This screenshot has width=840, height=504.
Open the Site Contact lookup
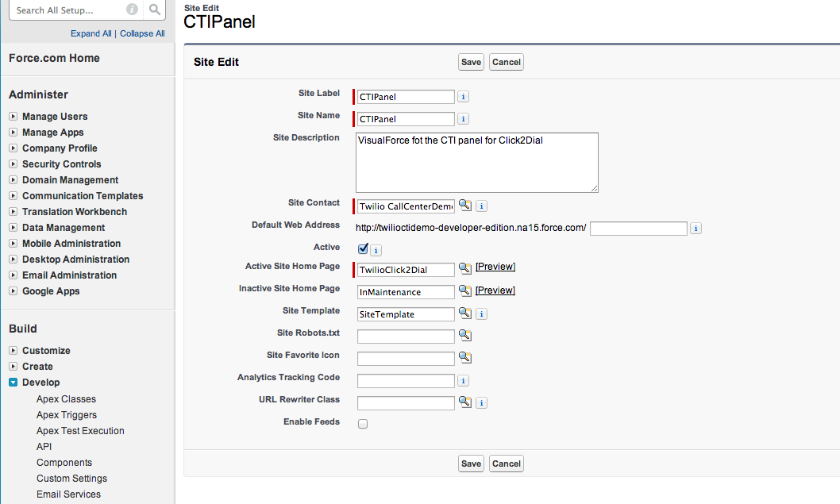click(464, 206)
